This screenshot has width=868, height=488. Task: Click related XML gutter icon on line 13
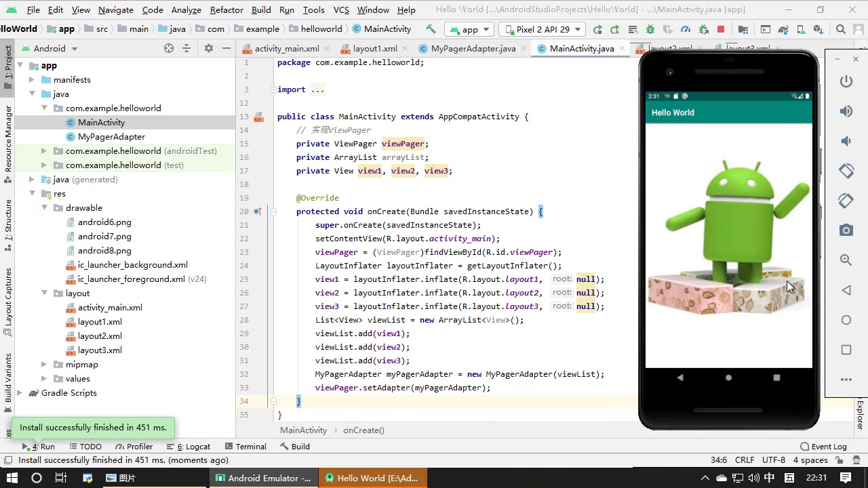[x=258, y=117]
